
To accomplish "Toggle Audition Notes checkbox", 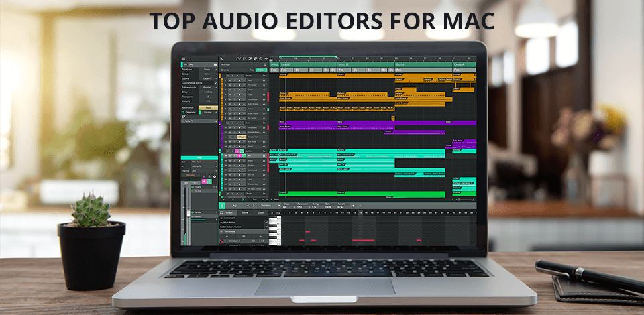I will 266,223.
